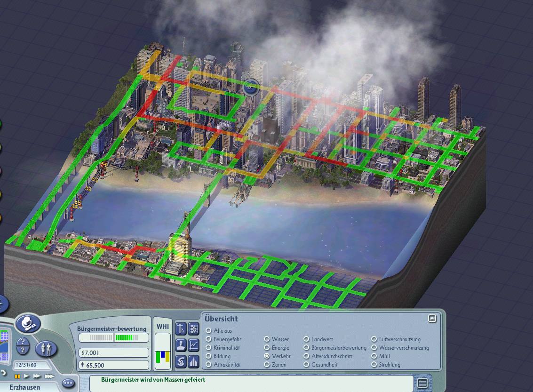Click the WHI label
The width and height of the screenshot is (533, 392).
pyautogui.click(x=163, y=327)
